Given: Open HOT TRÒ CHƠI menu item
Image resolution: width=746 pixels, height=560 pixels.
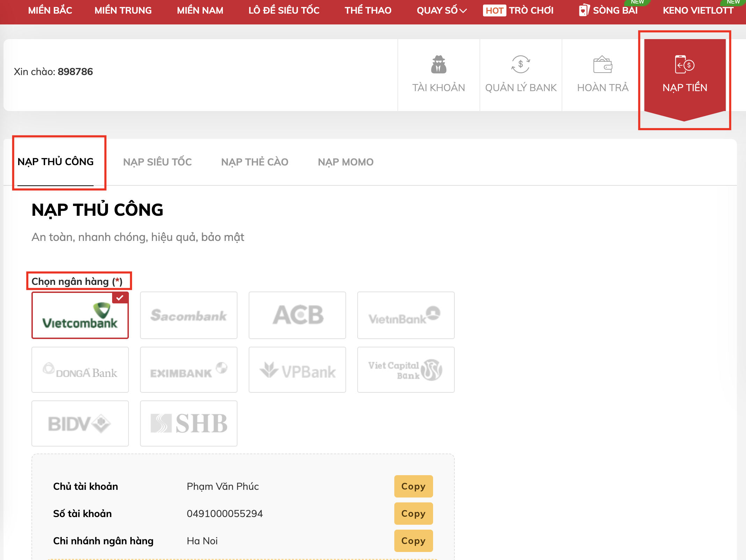Looking at the screenshot, I should coord(518,10).
